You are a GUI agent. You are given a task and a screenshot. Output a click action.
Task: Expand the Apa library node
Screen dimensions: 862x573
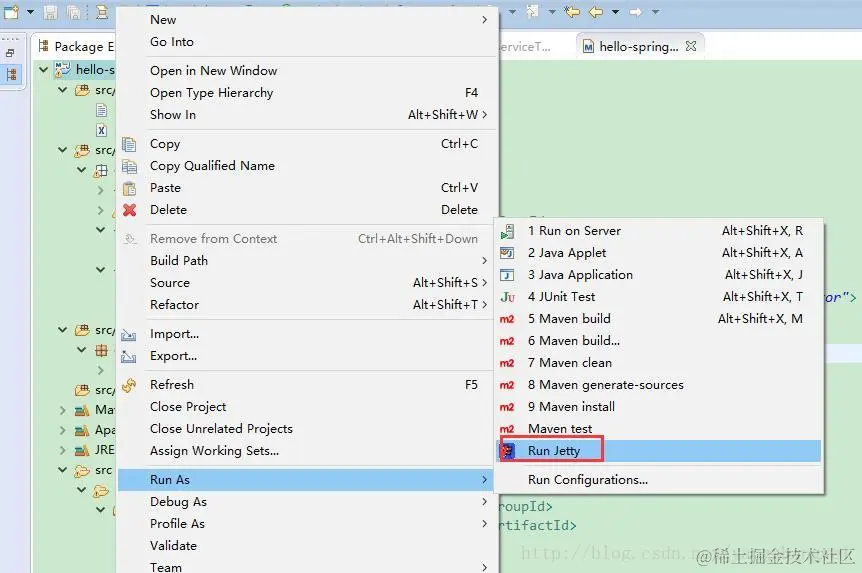coord(63,430)
